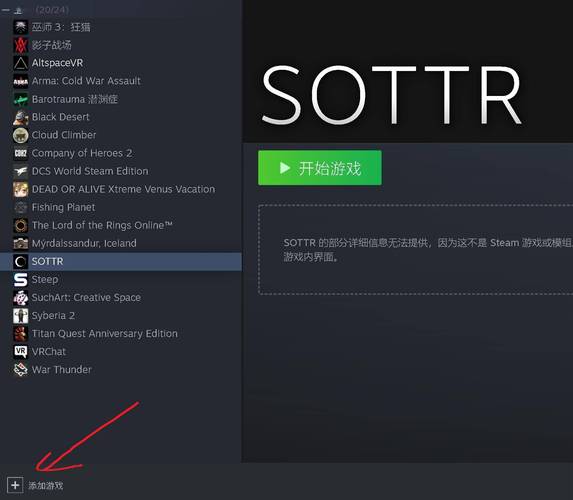Click the War Thunder icon
The image size is (573, 500).
pyautogui.click(x=20, y=370)
